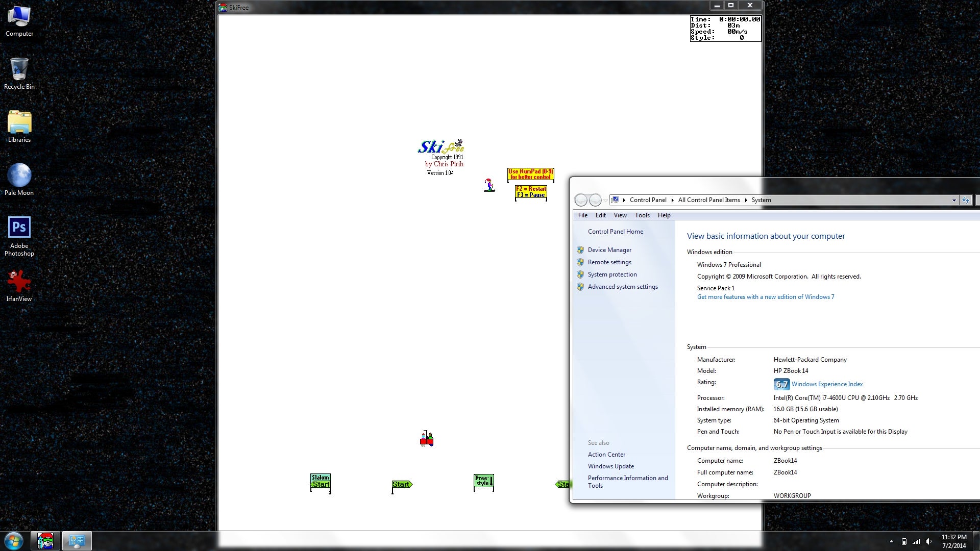Screen dimensions: 980x551
Task: Click the Back navigation button in System window
Action: (581, 200)
